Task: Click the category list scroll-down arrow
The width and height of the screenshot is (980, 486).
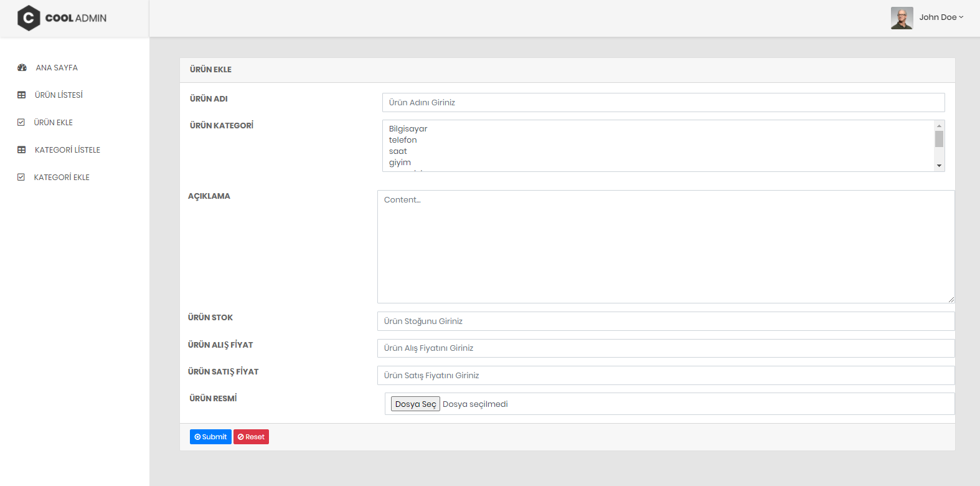Action: pos(939,166)
